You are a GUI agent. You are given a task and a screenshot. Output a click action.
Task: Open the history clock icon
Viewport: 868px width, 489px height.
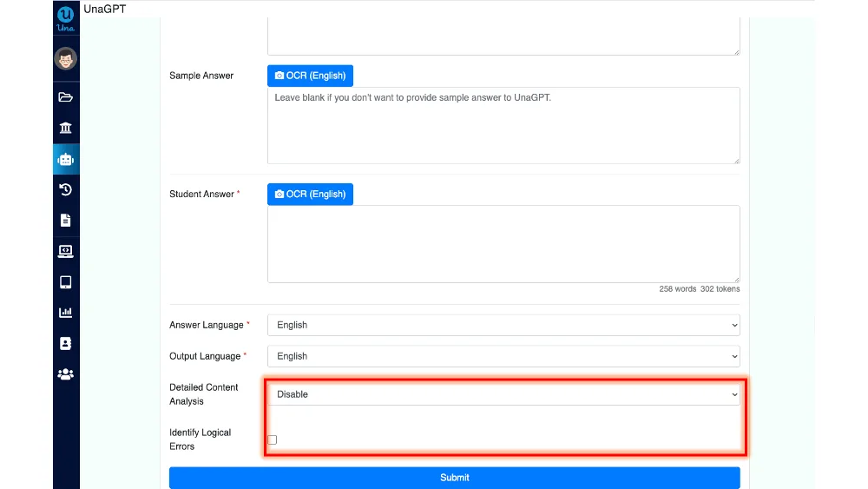coord(65,190)
